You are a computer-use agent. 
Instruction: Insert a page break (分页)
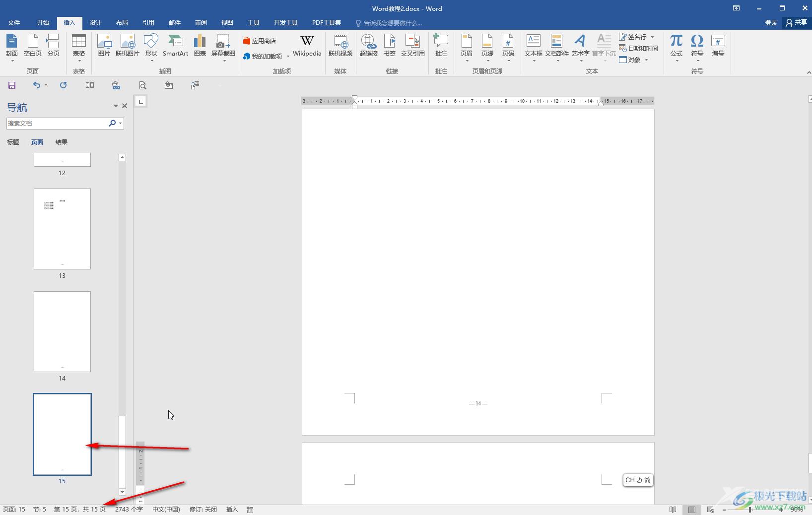click(53, 46)
